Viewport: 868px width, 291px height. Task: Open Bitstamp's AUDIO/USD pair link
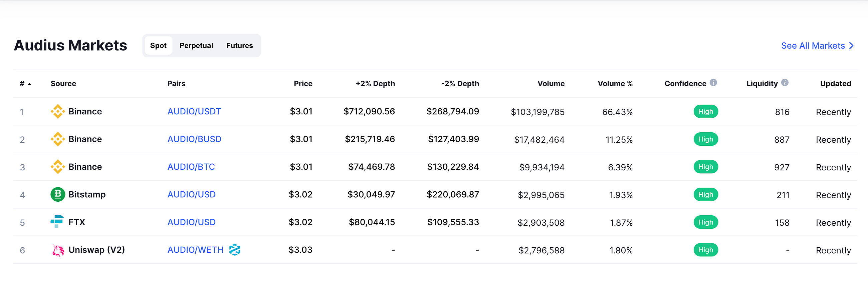(191, 194)
